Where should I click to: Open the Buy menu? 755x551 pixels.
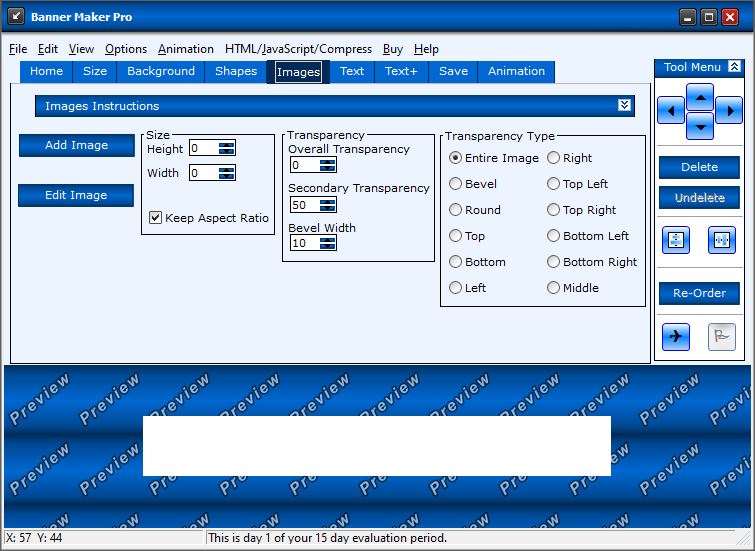(392, 49)
